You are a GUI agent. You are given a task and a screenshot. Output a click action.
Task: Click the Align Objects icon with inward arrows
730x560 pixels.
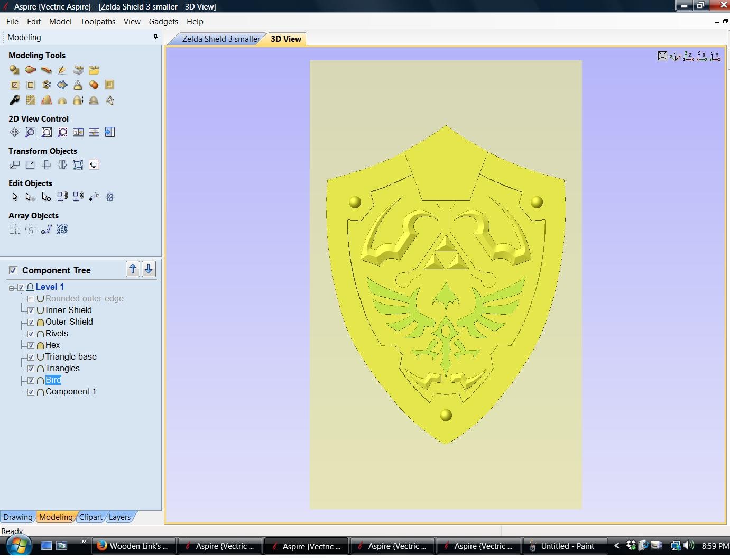coord(94,164)
